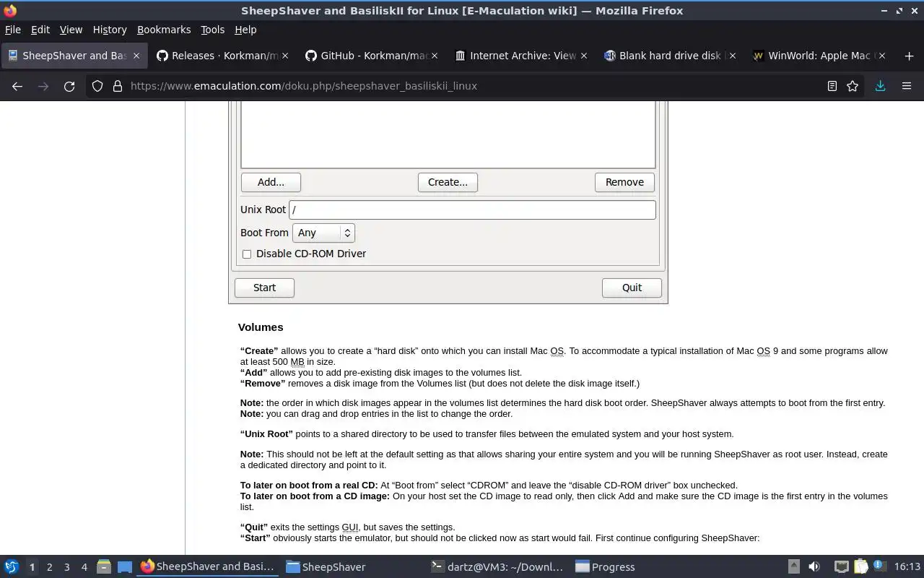Bookmark this page with the star
924x578 pixels.
point(853,86)
